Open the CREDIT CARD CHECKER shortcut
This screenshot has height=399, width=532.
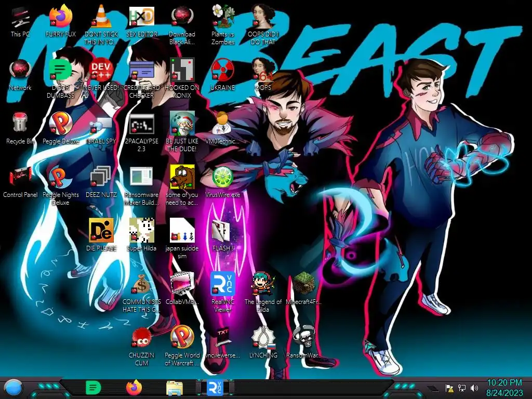(x=141, y=79)
